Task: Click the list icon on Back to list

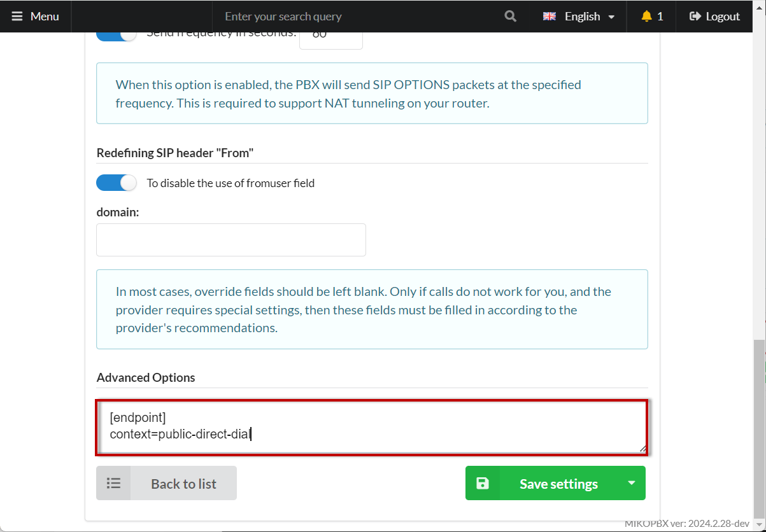Action: pyautogui.click(x=113, y=484)
